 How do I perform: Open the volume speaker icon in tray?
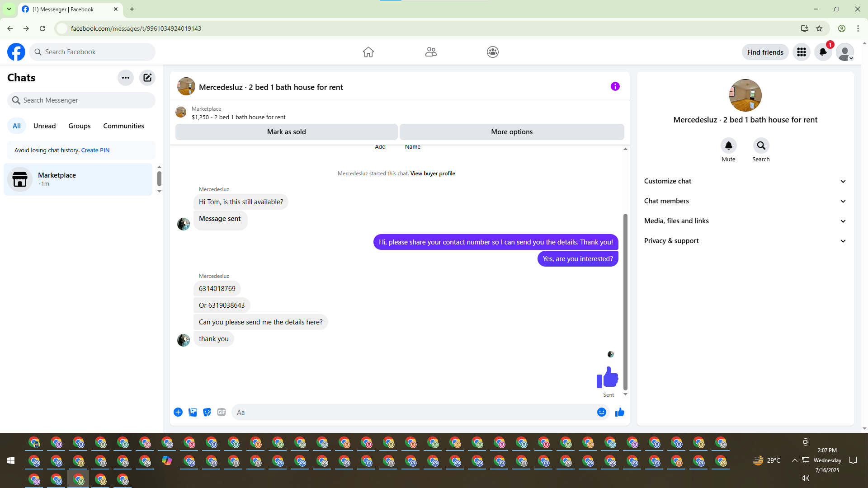[x=806, y=478]
